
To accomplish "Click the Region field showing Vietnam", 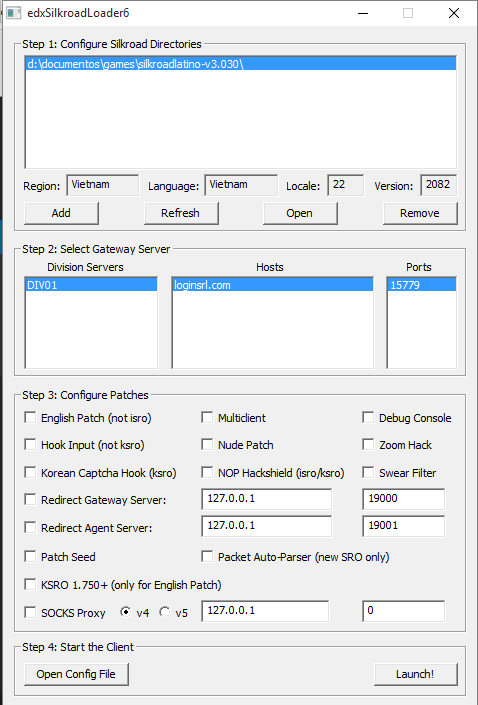I will [103, 185].
